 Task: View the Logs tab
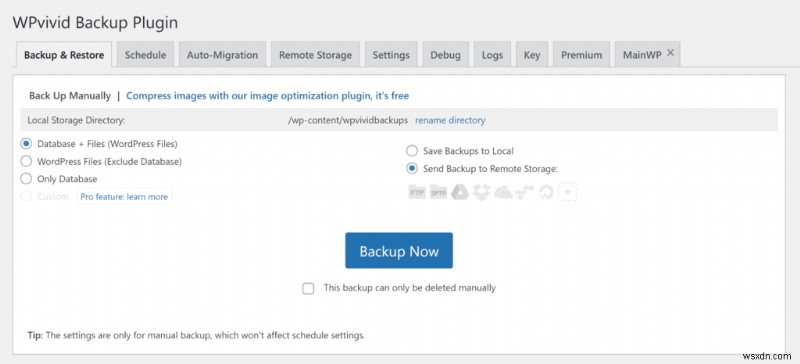coord(492,55)
